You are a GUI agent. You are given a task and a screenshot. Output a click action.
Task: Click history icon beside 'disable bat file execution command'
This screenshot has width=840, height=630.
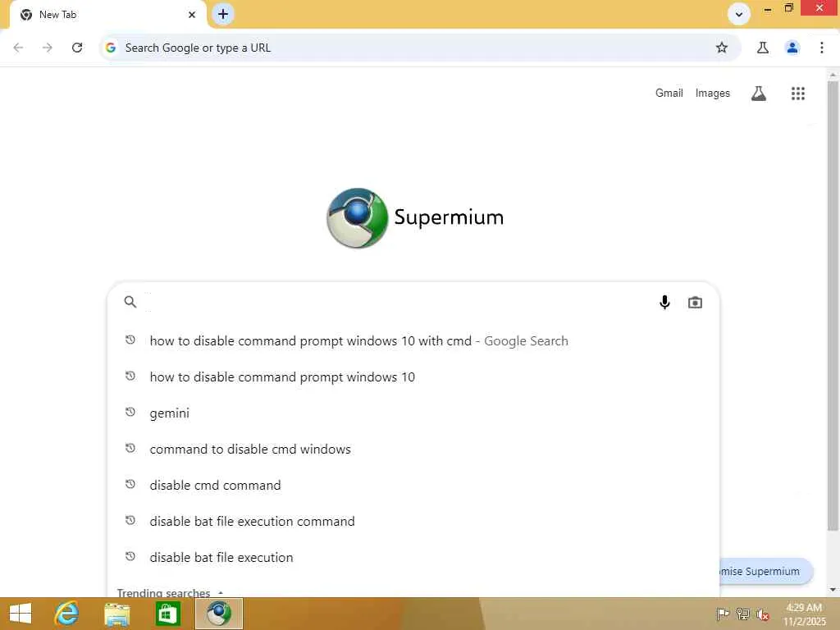point(130,520)
